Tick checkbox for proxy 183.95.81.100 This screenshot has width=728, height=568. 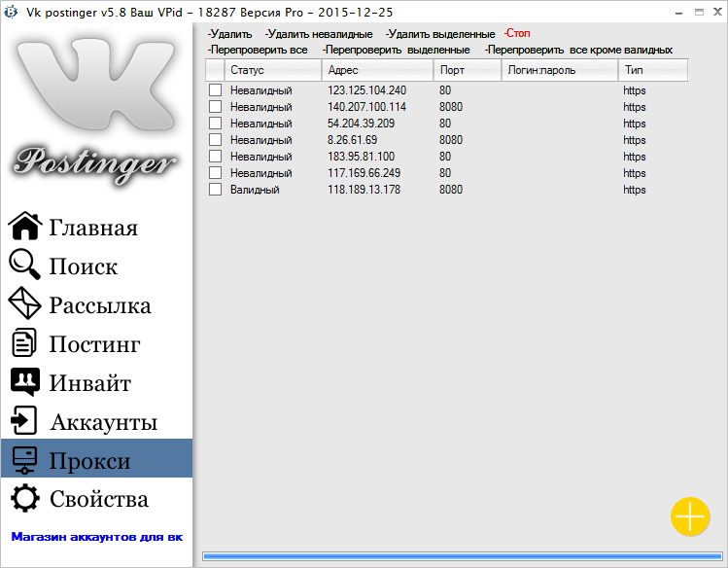pos(215,156)
